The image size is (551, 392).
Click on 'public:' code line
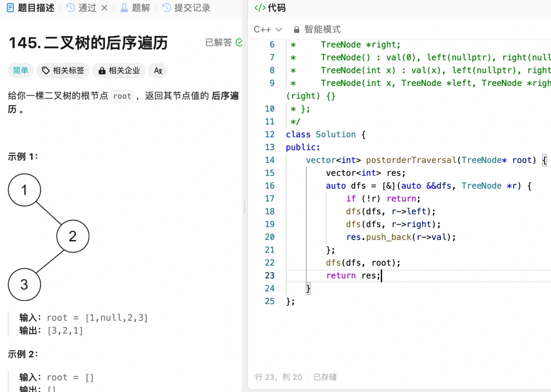point(303,147)
